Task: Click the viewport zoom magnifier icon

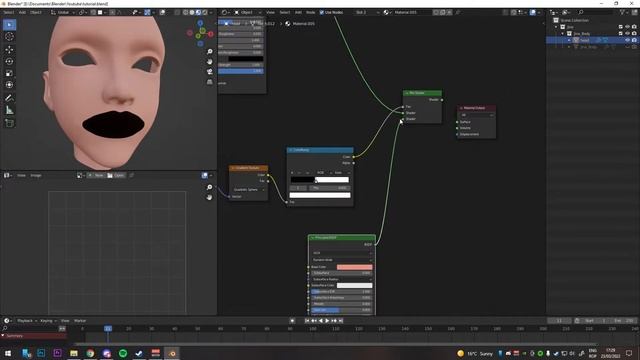Action: click(x=209, y=52)
